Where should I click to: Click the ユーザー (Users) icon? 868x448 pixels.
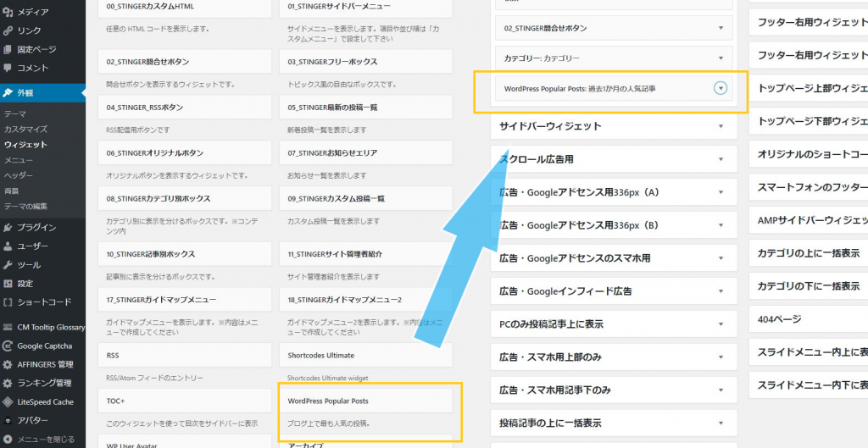[8, 246]
